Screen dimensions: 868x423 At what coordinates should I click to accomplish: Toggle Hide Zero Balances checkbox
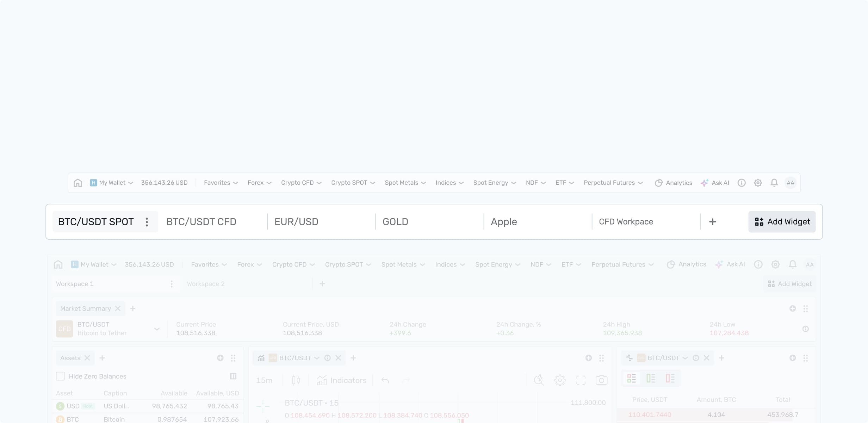(x=60, y=376)
